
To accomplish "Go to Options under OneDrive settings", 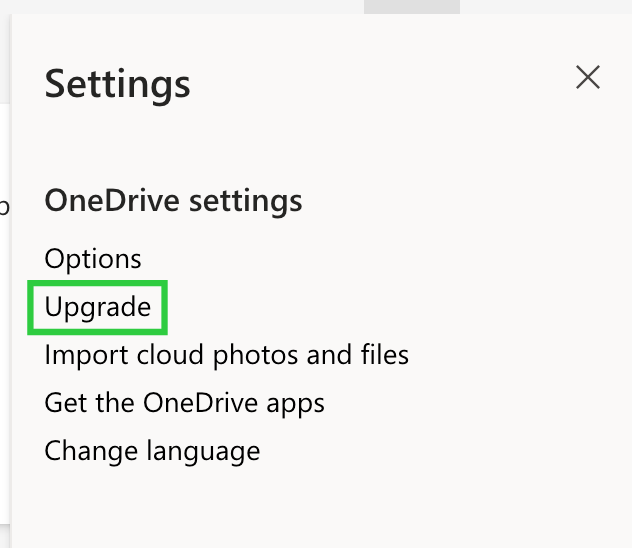I will pos(93,259).
